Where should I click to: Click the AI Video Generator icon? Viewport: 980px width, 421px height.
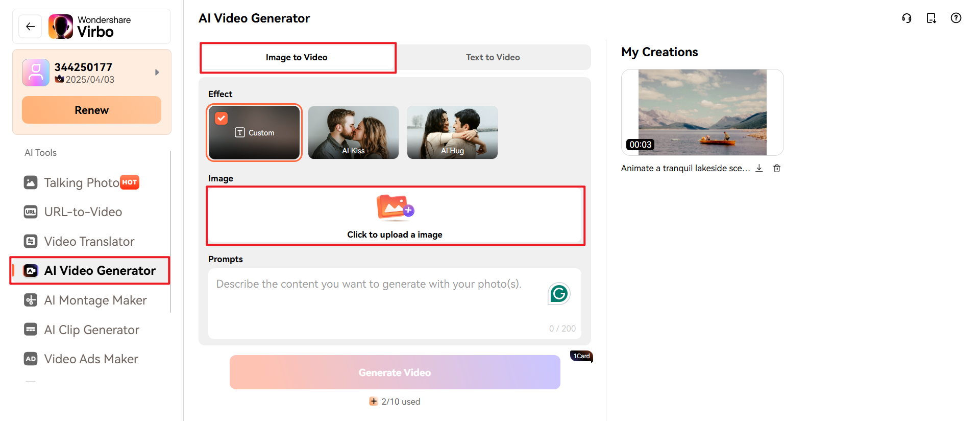pyautogui.click(x=31, y=271)
